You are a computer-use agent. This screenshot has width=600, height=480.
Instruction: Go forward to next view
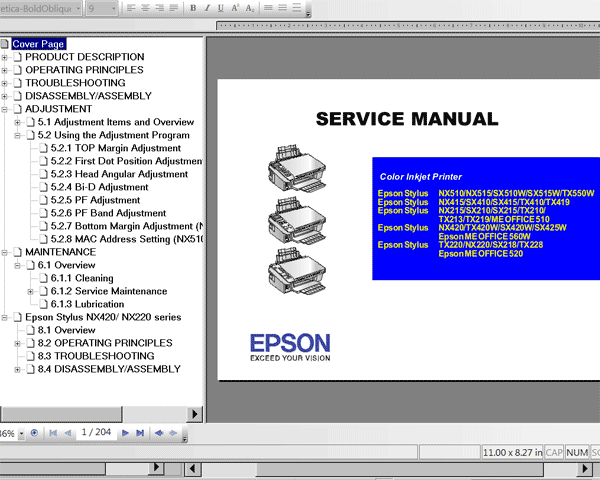pos(173,433)
